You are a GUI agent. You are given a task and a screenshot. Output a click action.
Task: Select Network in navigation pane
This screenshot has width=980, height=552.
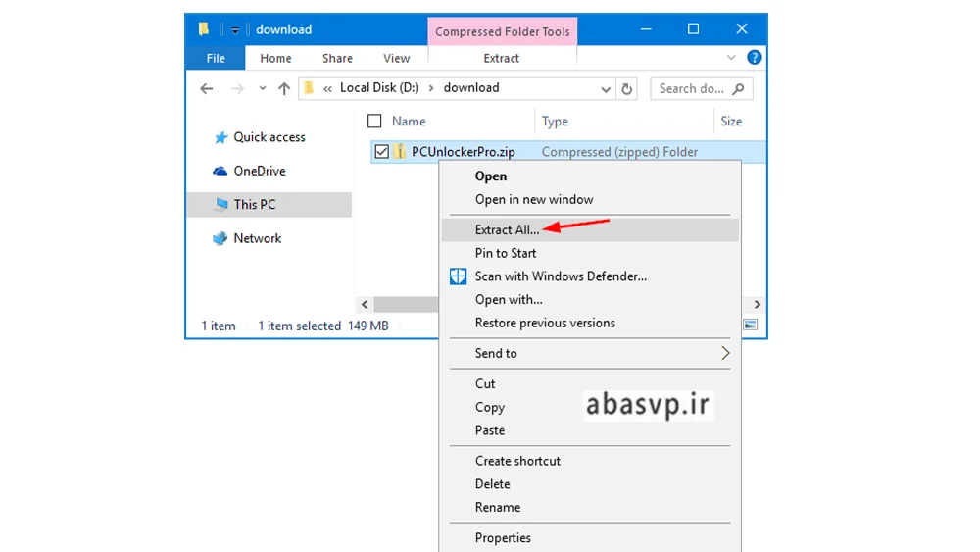click(258, 238)
